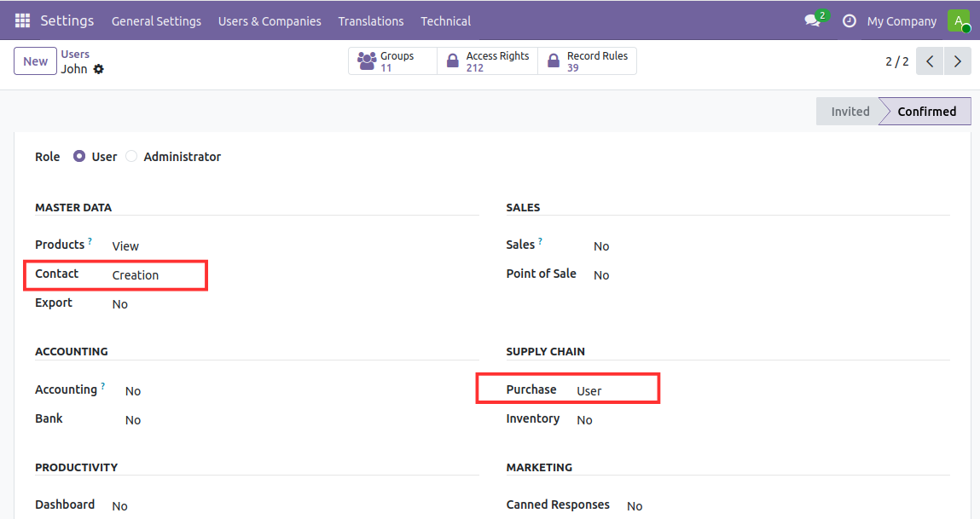Click the Settings app title
Image resolution: width=980 pixels, height=519 pixels.
pyautogui.click(x=67, y=20)
